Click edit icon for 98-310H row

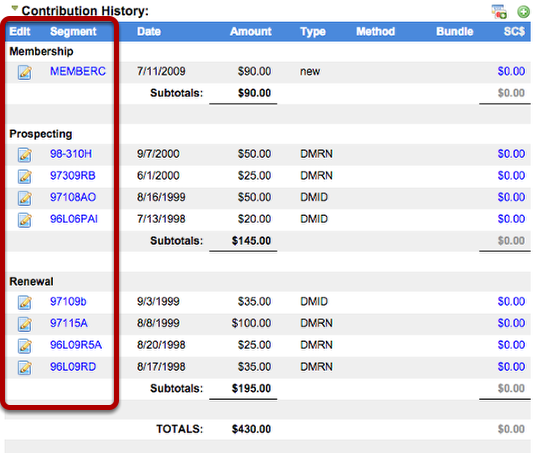click(x=25, y=155)
